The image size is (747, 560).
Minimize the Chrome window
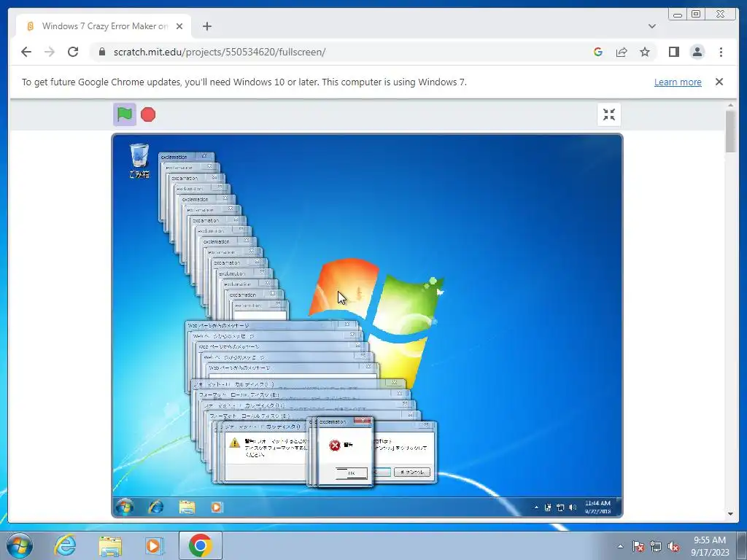pyautogui.click(x=678, y=15)
